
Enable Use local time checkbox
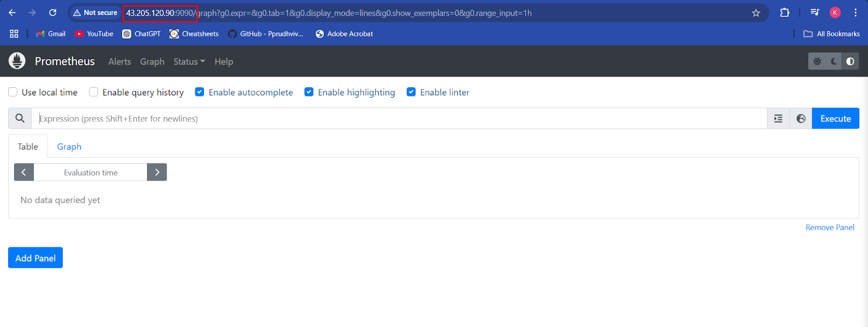pyautogui.click(x=13, y=92)
